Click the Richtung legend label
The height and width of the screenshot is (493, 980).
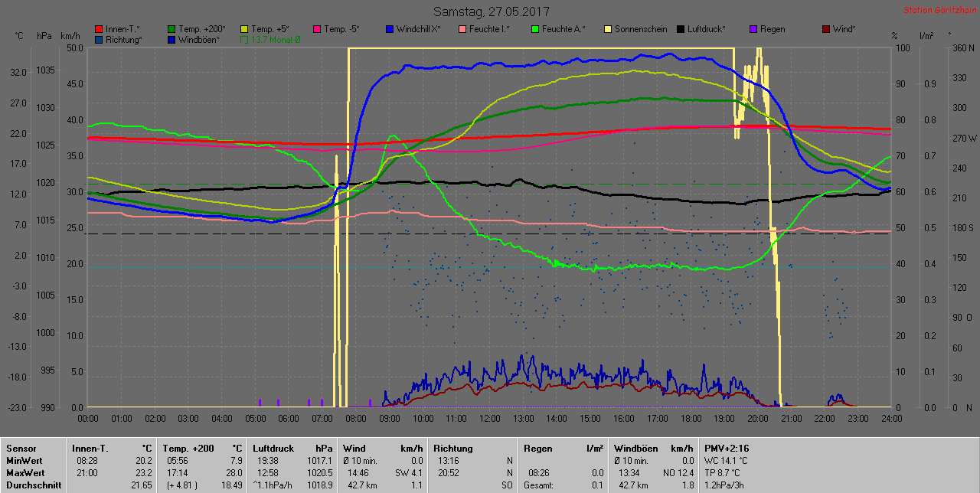123,40
